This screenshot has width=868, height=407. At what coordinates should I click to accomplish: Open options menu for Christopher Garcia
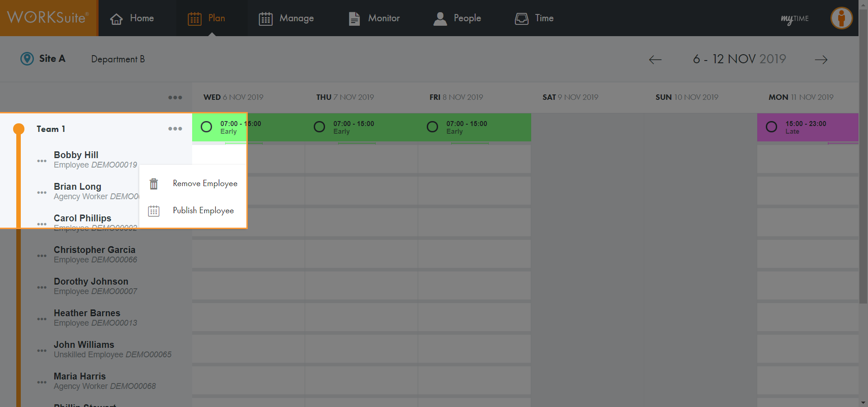(x=42, y=256)
